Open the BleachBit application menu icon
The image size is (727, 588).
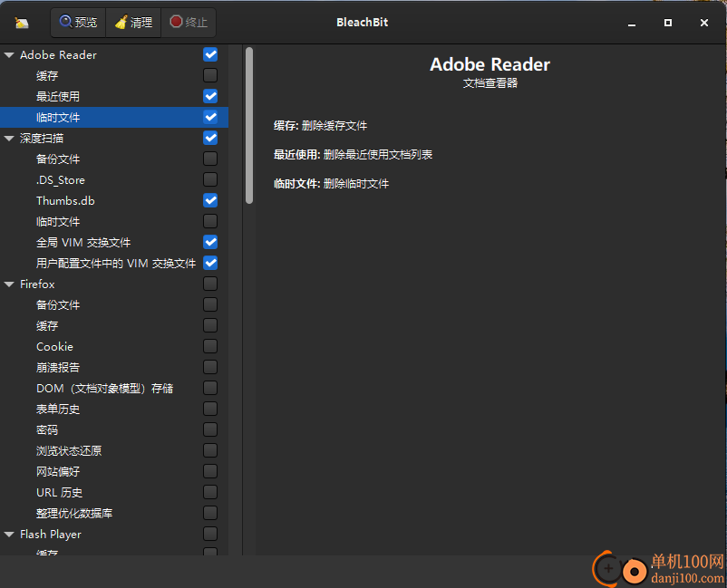click(22, 23)
